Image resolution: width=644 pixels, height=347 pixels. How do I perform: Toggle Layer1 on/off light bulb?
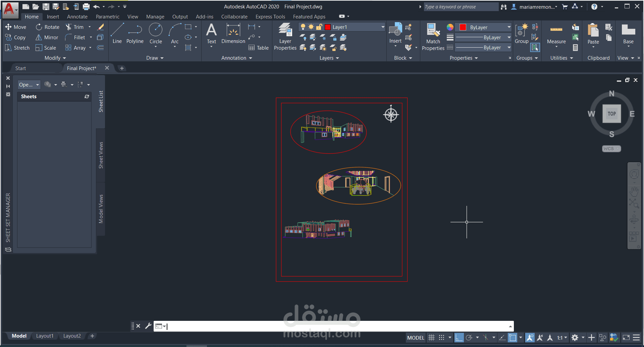point(303,27)
